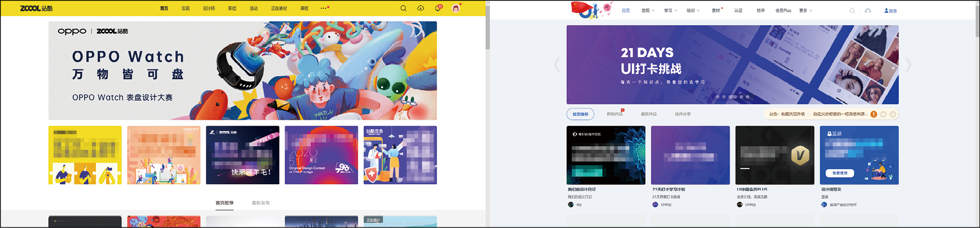The image size is (980, 228).
Task: Click the 蓝湖 author avatar under 设计规范云
Action: click(x=824, y=204)
